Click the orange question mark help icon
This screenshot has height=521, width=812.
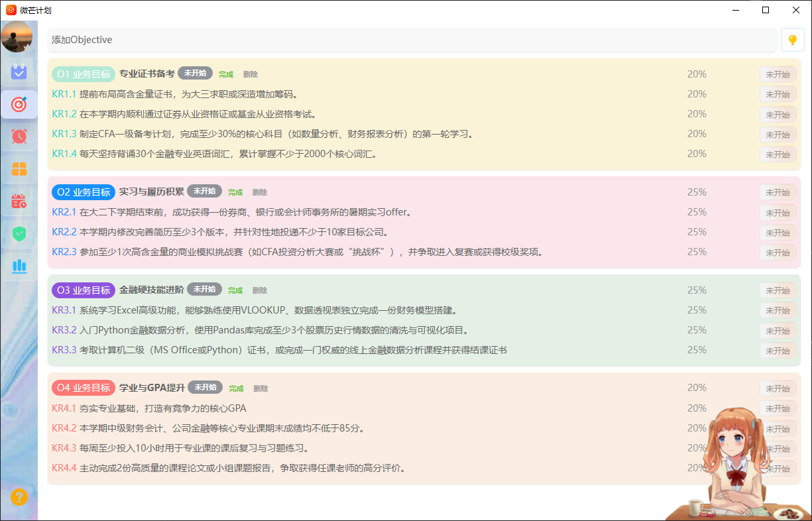19,496
